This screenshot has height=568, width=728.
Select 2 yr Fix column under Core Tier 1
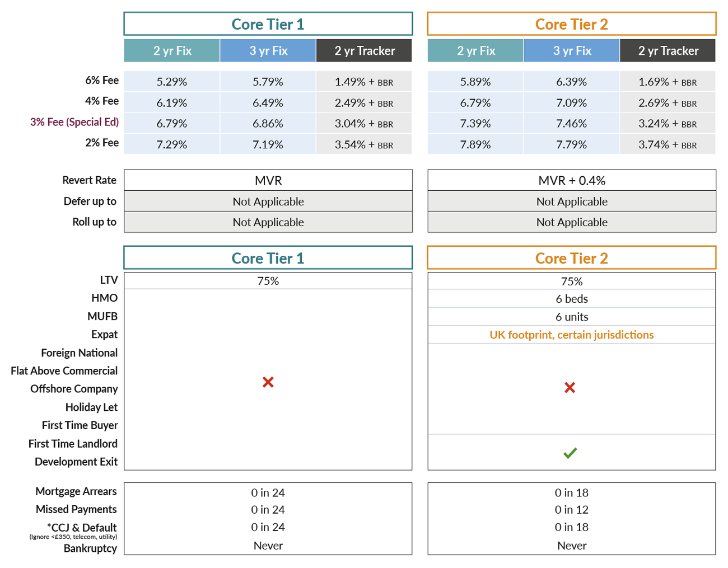point(172,51)
